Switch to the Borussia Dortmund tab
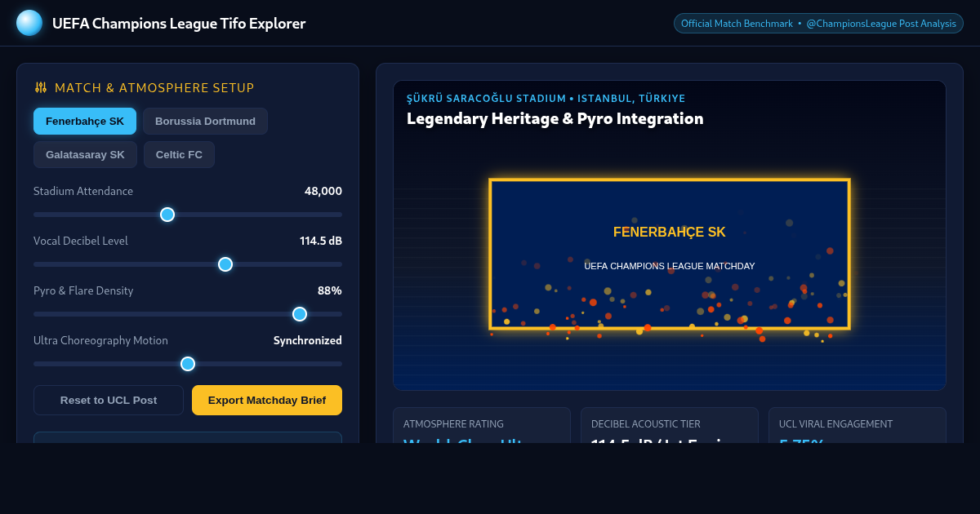This screenshot has height=514, width=980. coord(205,121)
